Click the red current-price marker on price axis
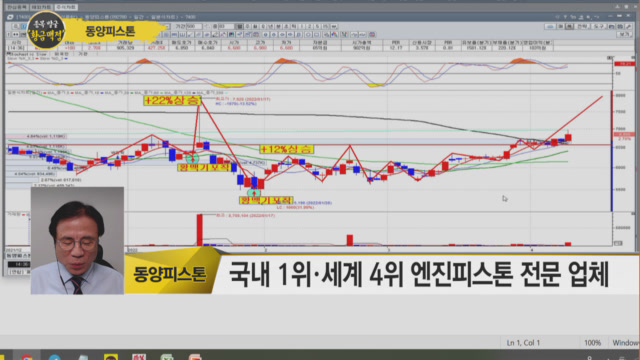The image size is (640, 360). 624,134
